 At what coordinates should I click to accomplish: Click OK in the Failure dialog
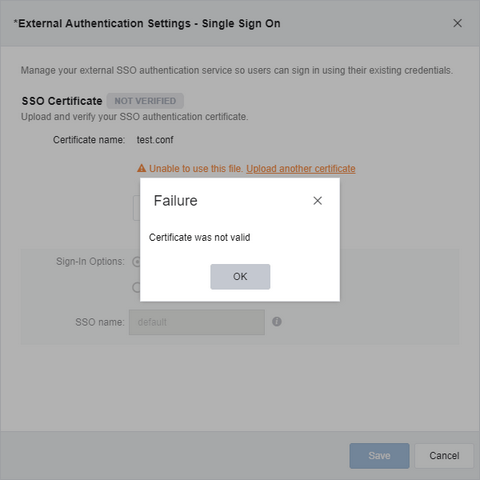tap(240, 277)
